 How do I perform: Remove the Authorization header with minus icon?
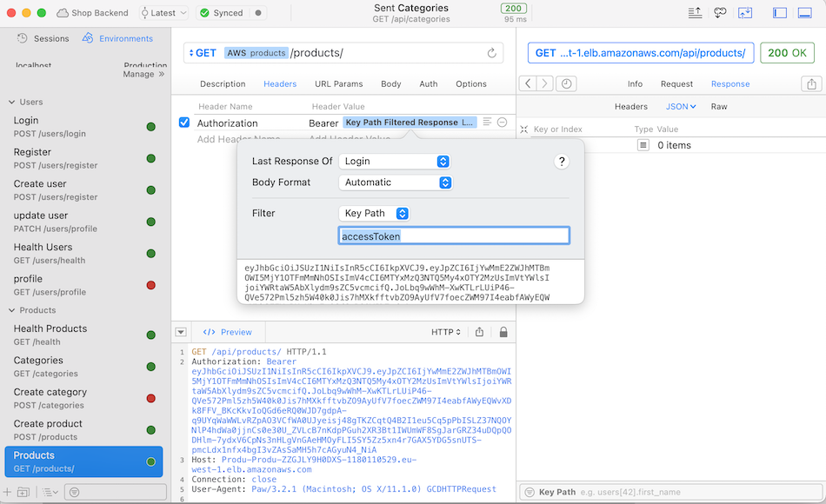coord(502,123)
